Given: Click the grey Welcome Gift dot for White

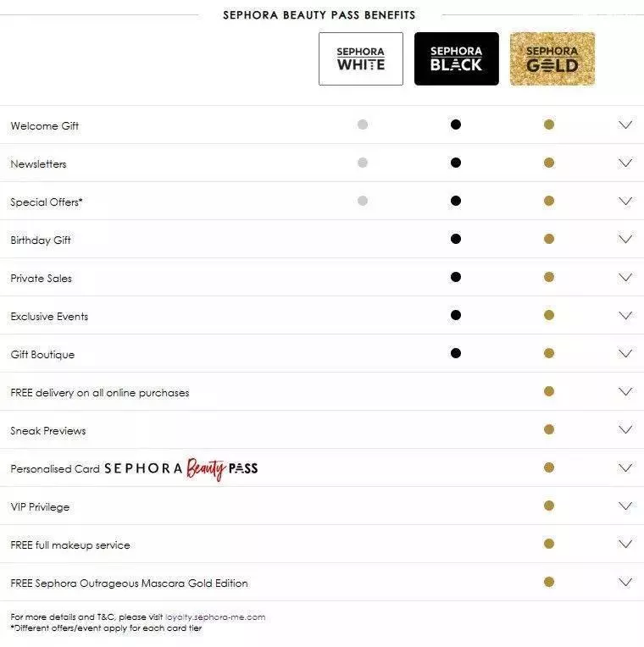Looking at the screenshot, I should (x=363, y=124).
